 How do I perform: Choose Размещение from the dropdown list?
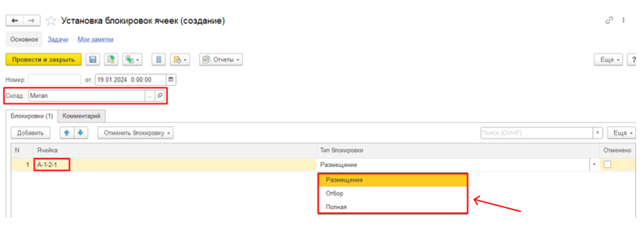click(x=393, y=179)
